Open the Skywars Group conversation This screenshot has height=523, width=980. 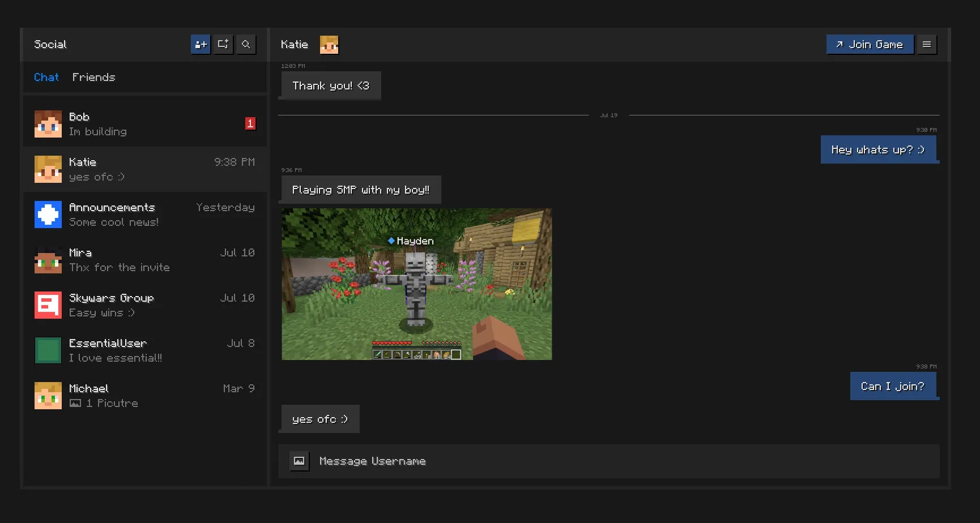[145, 305]
